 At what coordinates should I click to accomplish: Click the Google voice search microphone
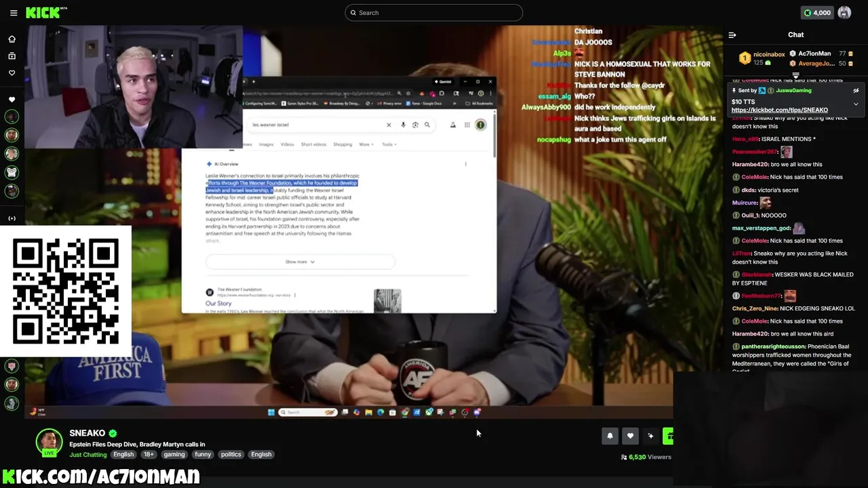click(403, 125)
